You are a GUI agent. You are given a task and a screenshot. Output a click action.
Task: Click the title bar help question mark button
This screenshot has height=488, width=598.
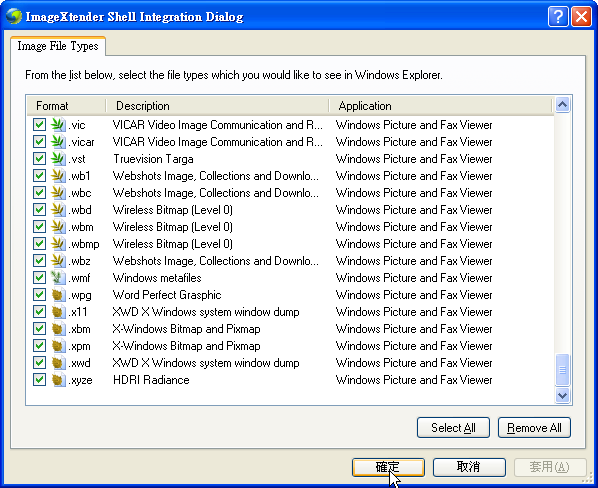click(558, 16)
